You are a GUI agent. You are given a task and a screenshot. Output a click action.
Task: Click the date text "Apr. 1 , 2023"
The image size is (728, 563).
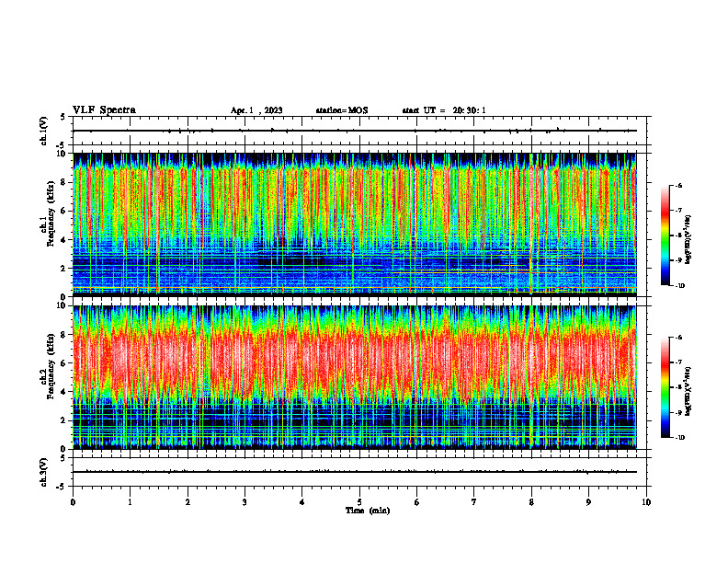pos(256,110)
